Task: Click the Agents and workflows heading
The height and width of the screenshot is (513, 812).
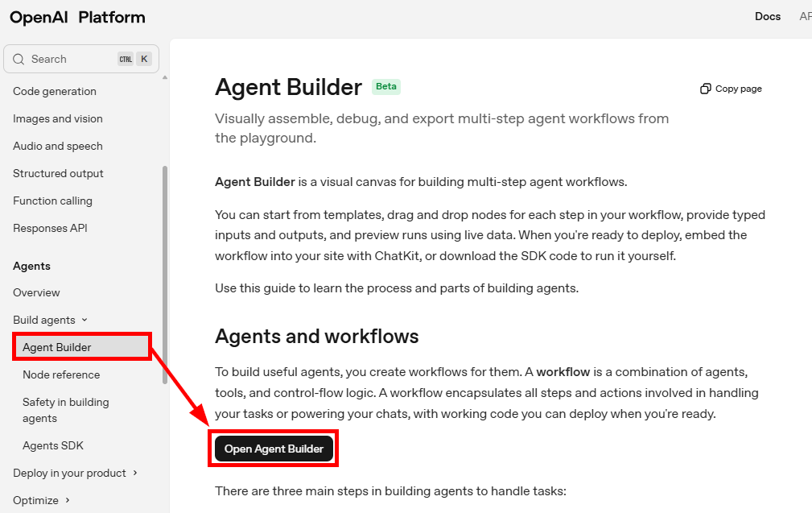Action: (x=316, y=337)
